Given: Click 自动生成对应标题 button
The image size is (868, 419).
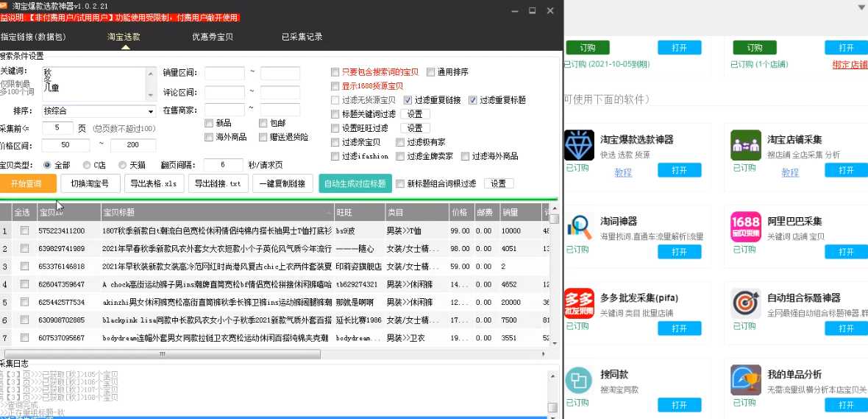Looking at the screenshot, I should coord(355,183).
